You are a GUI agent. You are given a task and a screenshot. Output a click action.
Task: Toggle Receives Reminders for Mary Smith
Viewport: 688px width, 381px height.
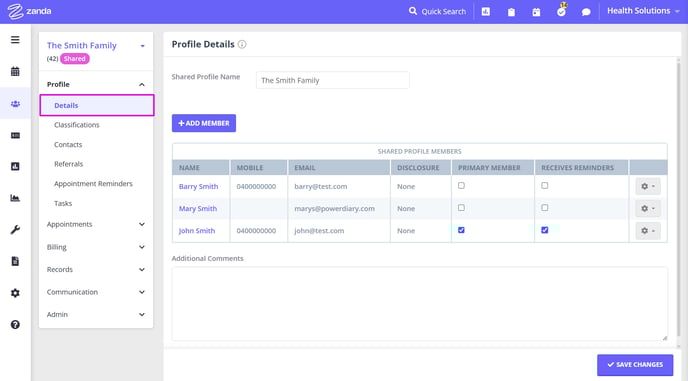pos(545,208)
